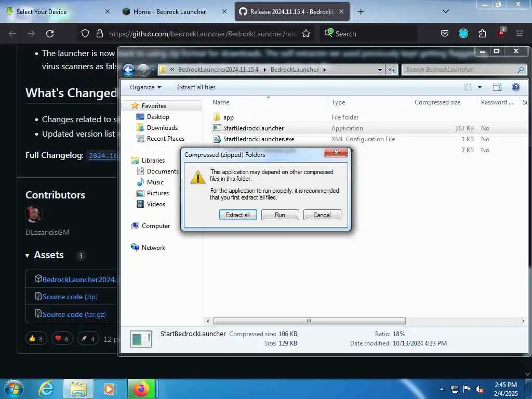The width and height of the screenshot is (532, 399).
Task: Click the tracking protection shield icon
Action: click(x=85, y=34)
